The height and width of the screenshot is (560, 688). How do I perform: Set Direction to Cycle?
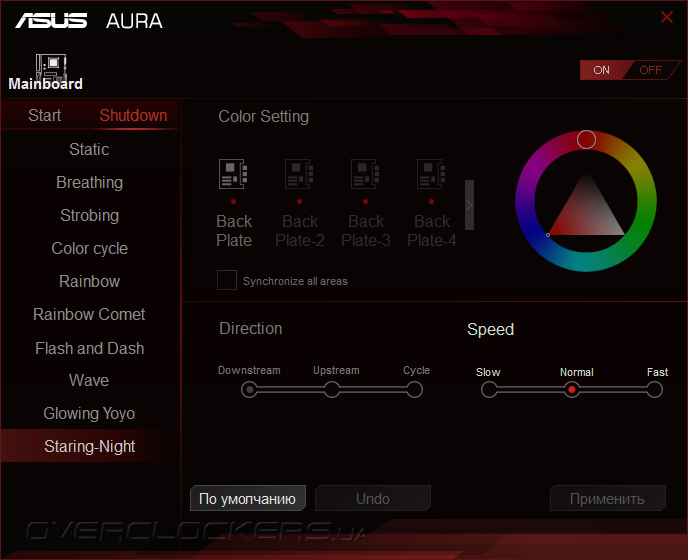pyautogui.click(x=414, y=389)
